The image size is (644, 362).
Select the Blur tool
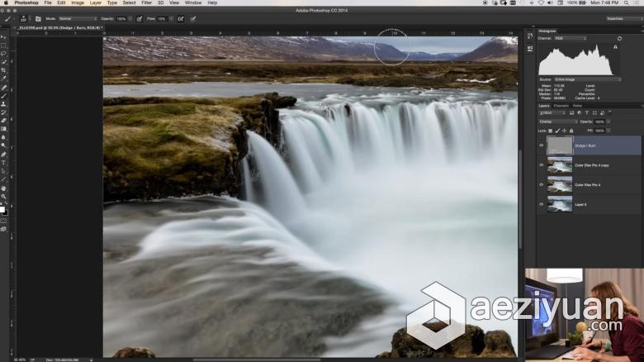click(3, 137)
